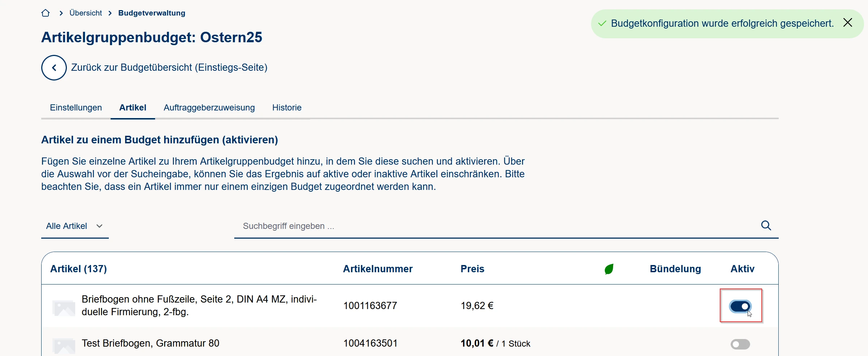Viewport: 868px width, 356px height.
Task: Click the Aktiv column header
Action: click(742, 269)
